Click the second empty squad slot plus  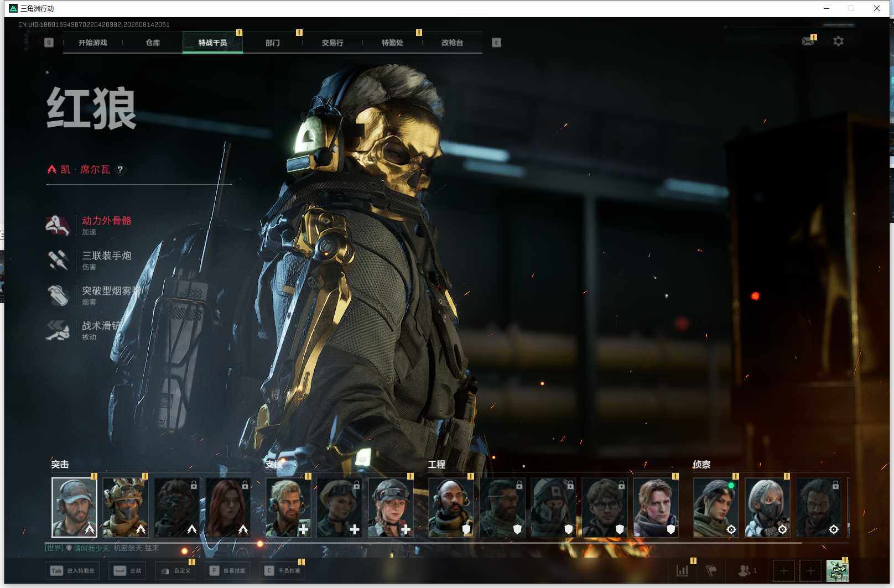(810, 570)
